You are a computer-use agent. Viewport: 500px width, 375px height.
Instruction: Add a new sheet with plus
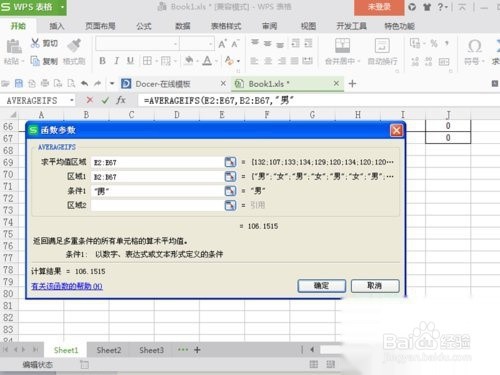click(197, 350)
